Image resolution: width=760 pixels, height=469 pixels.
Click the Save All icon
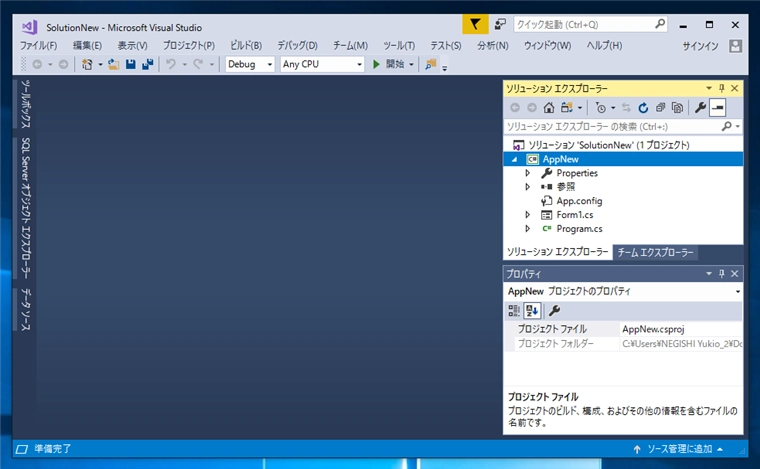coord(147,64)
